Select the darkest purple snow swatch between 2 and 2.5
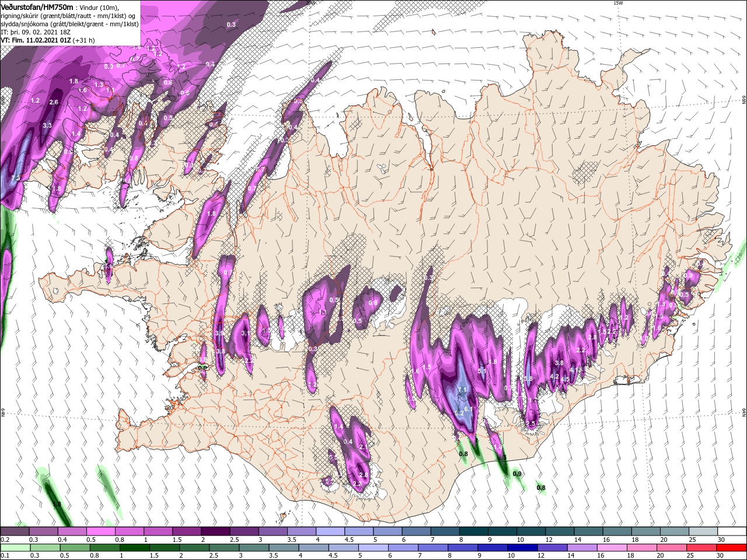 point(215,531)
